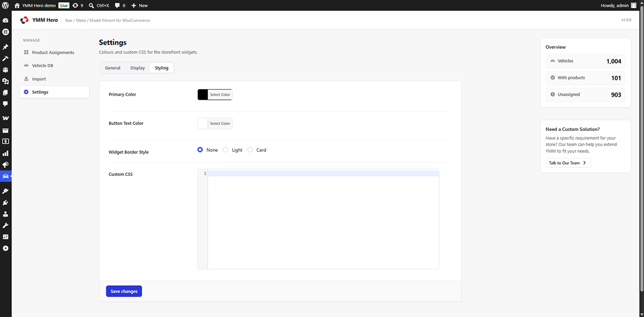Open the WooCommerce icon in sidebar
Viewport: 644px width, 317px height.
tap(6, 118)
